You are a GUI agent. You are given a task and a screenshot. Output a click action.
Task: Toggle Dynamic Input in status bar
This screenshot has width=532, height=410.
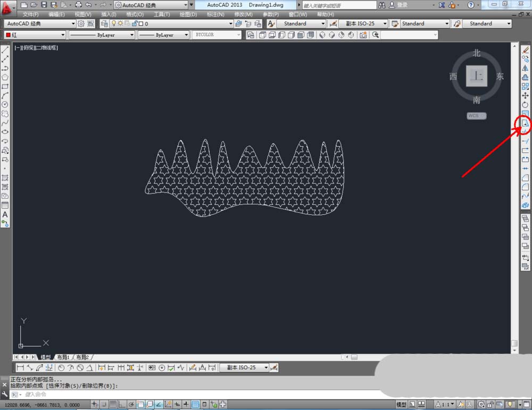177,404
